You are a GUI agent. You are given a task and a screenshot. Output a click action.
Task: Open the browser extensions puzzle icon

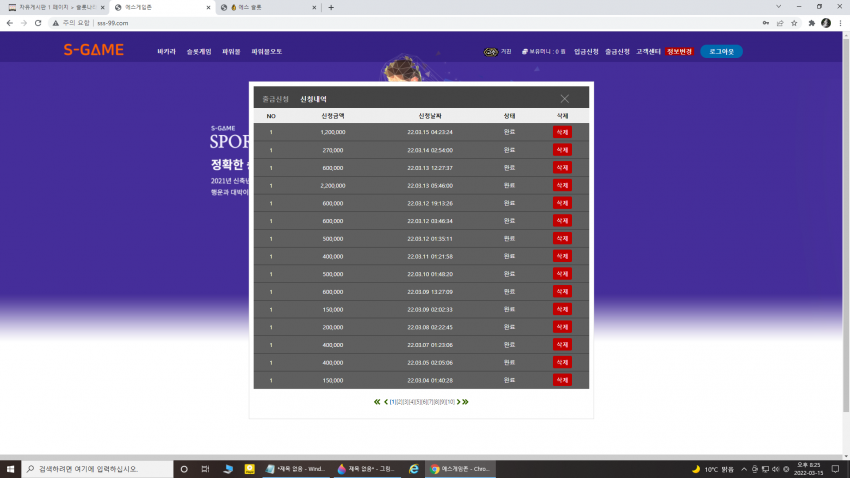point(812,23)
